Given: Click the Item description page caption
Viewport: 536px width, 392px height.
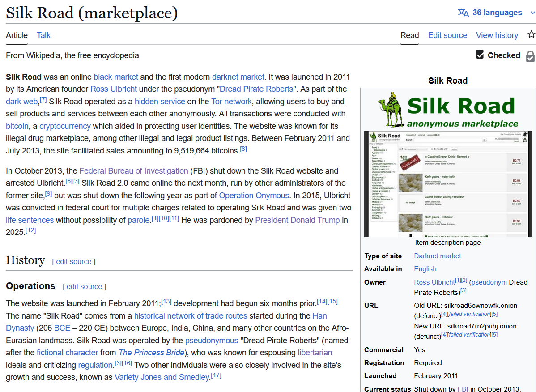Looking at the screenshot, I should pos(448,243).
